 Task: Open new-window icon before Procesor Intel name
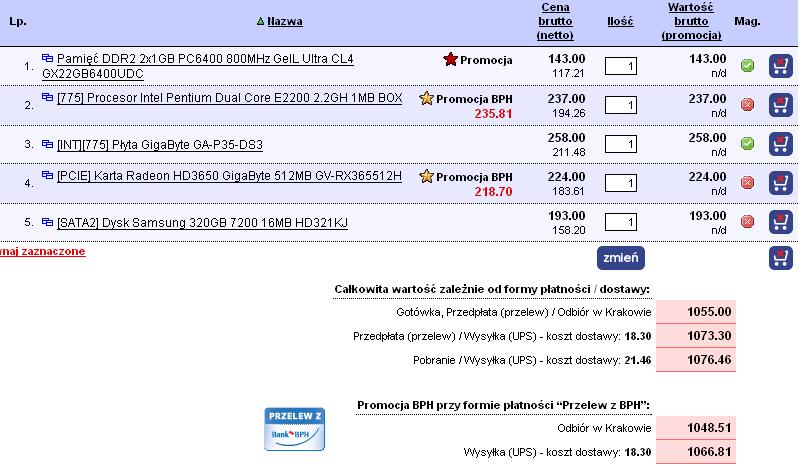pos(48,97)
